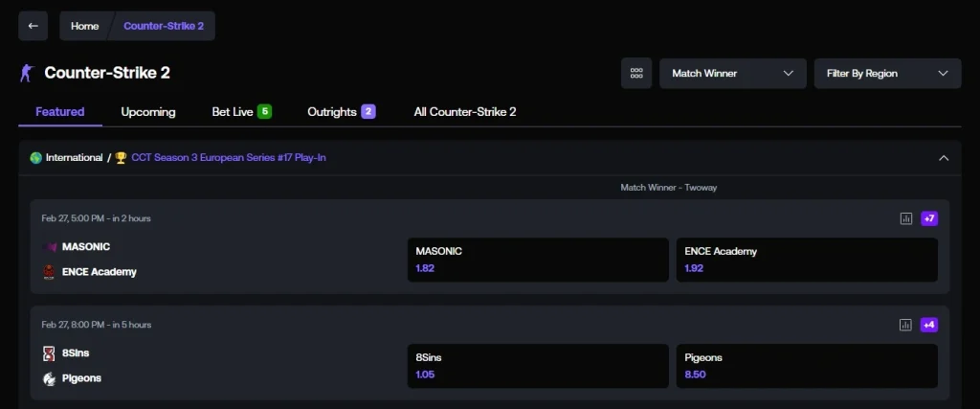Open the MASONIC team name in the match list

click(86, 247)
